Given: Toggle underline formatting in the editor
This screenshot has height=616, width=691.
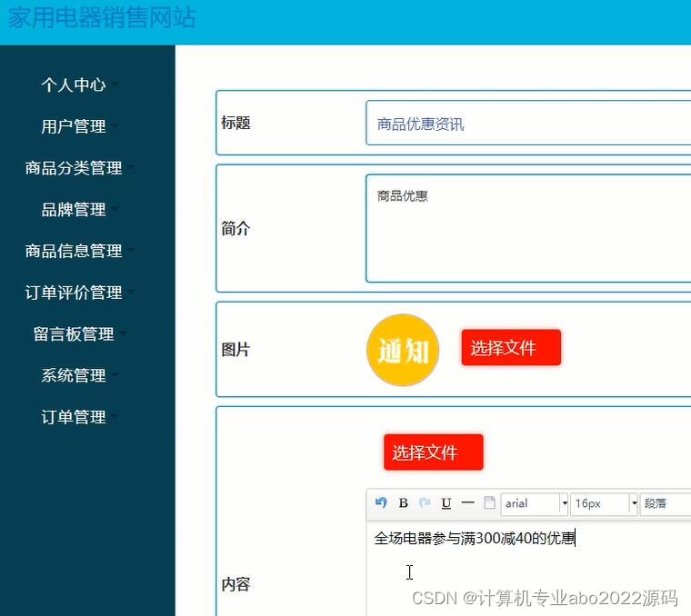Looking at the screenshot, I should point(446,502).
